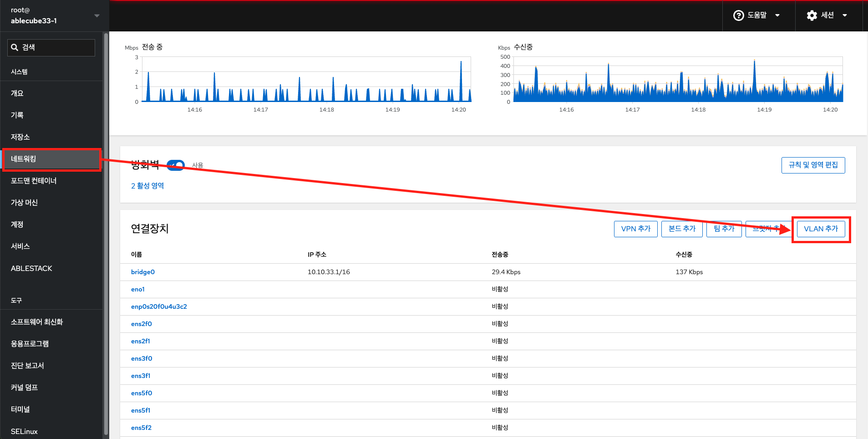Click the sidebar vertical scrollbar
This screenshot has height=439, width=868.
(106, 228)
